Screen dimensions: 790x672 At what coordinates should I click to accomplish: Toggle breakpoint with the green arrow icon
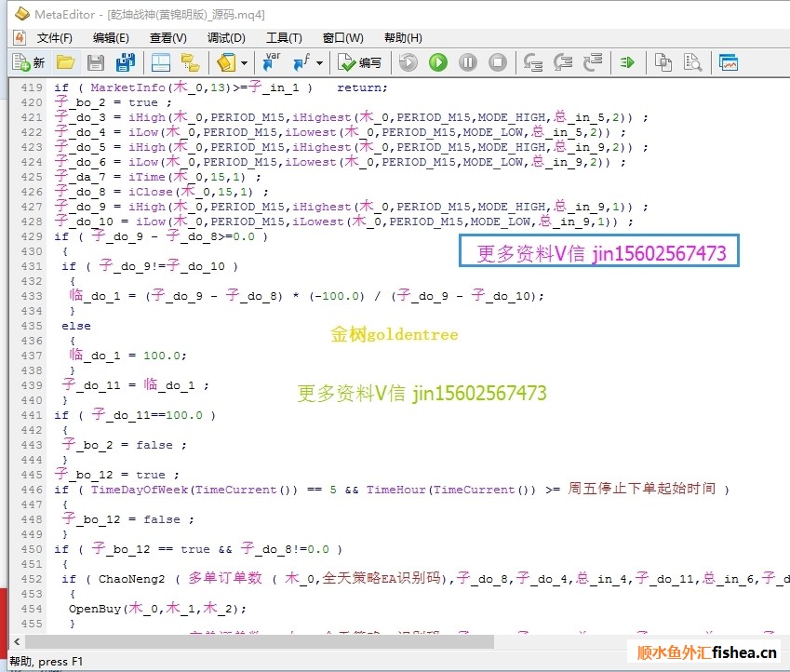coord(627,62)
